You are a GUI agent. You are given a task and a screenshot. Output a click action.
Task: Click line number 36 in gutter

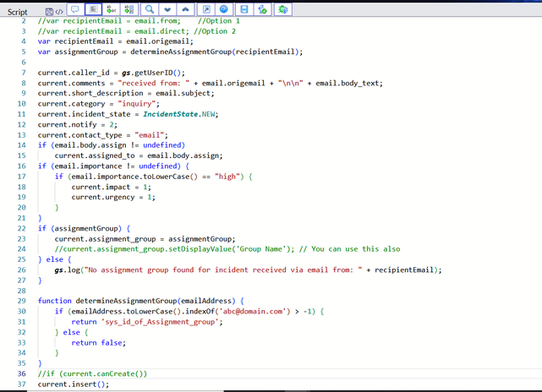pos(21,373)
